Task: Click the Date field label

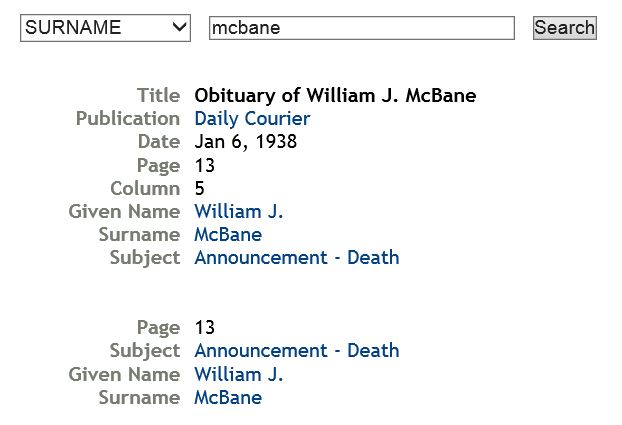Action: (x=159, y=142)
